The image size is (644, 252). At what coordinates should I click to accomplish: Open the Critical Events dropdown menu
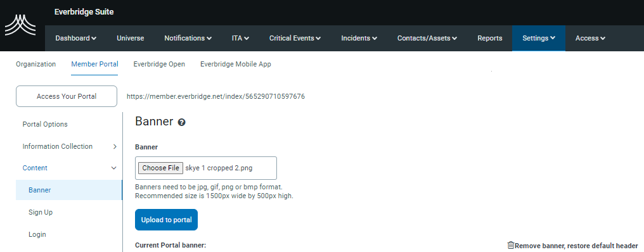pos(295,38)
